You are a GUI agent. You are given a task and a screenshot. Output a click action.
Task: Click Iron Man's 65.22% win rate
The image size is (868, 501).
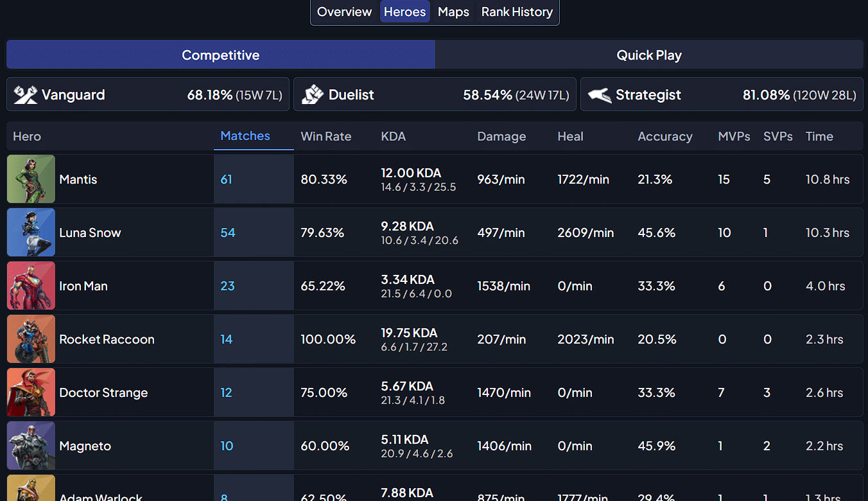tap(323, 286)
